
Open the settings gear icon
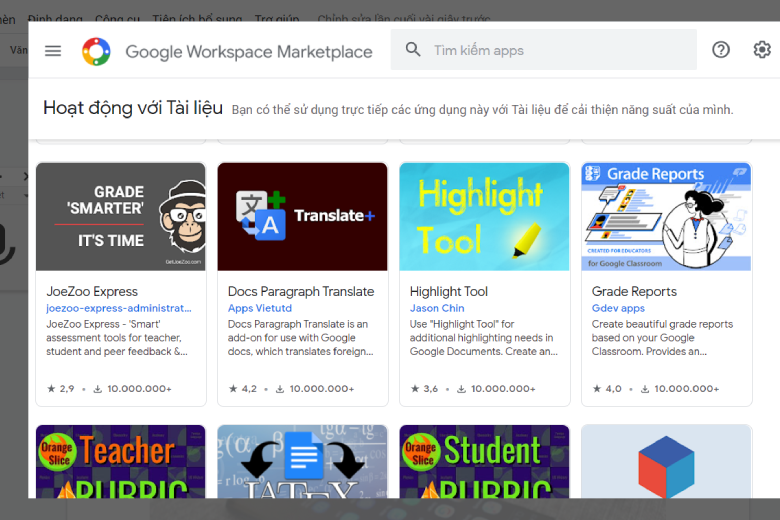[762, 50]
